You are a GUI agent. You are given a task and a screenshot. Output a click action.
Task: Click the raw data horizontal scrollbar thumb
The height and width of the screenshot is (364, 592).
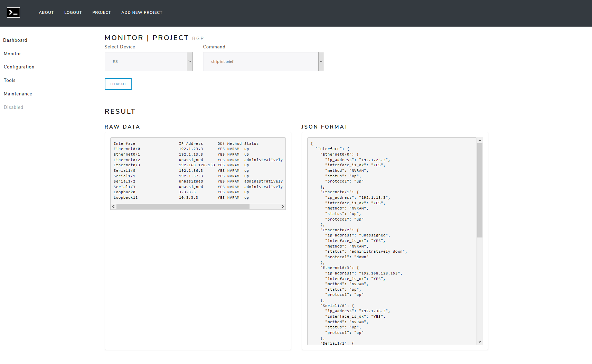pos(183,207)
